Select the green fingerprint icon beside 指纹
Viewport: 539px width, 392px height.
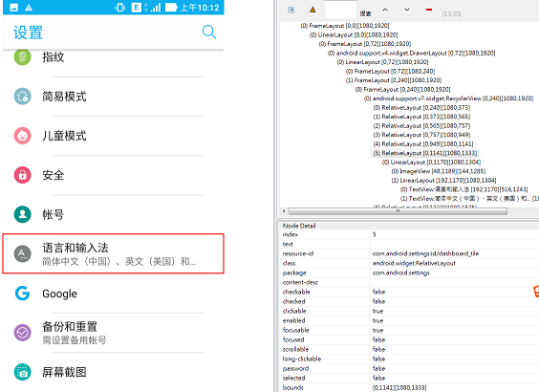click(x=22, y=56)
